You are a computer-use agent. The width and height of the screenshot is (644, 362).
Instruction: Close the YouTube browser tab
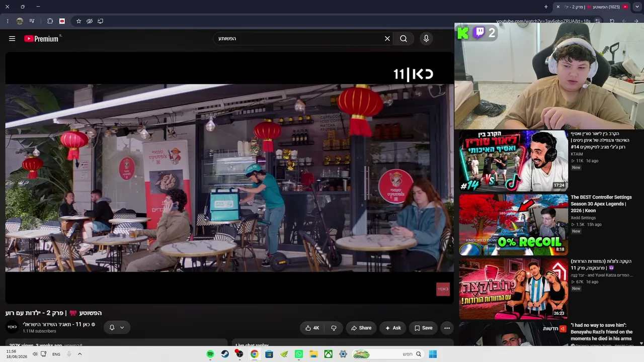pos(558,7)
